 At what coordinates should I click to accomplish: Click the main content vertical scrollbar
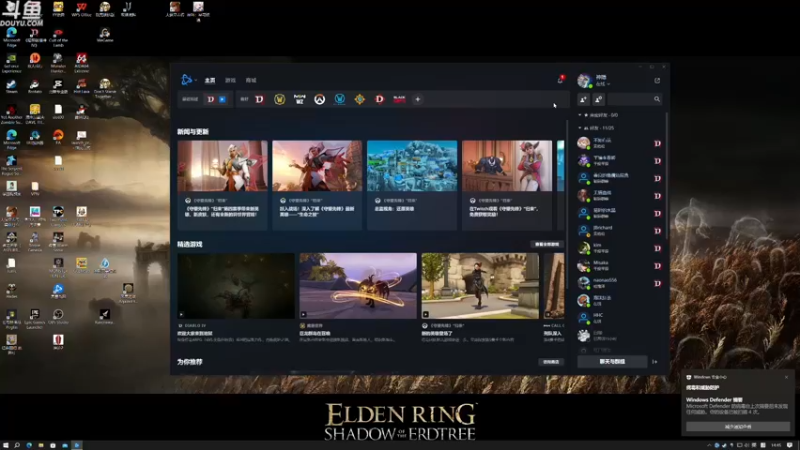coord(566,204)
